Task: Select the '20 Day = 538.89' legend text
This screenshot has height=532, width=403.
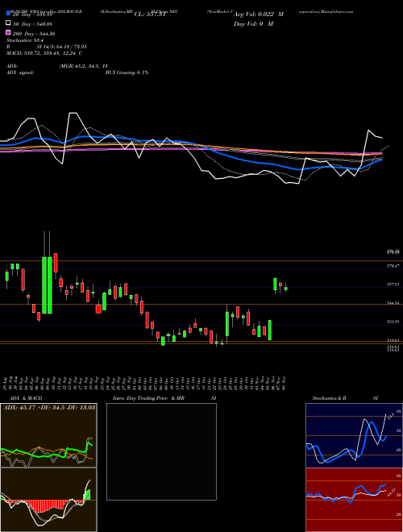Action: pos(32,15)
